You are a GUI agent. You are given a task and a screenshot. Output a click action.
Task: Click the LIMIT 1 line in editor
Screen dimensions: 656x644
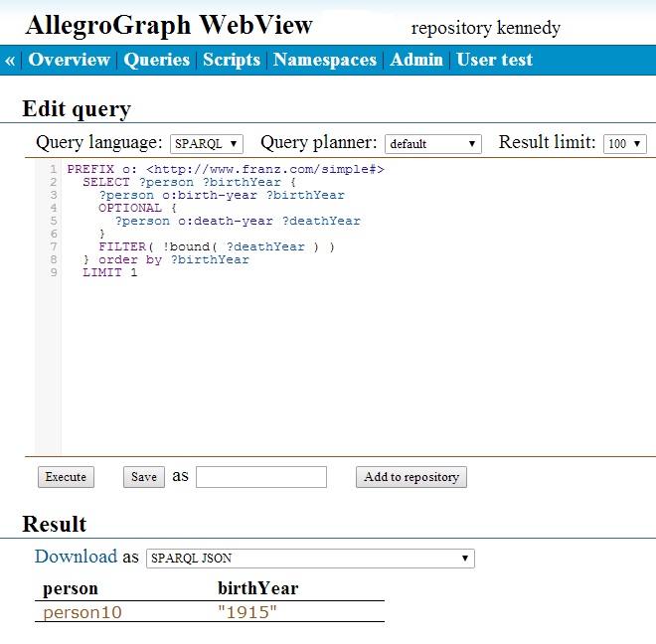pyautogui.click(x=110, y=272)
